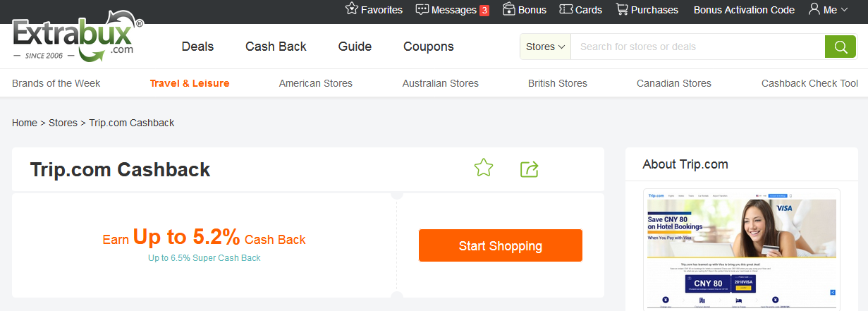The height and width of the screenshot is (311, 868).
Task: Click the Purchases cart icon
Action: (x=622, y=9)
